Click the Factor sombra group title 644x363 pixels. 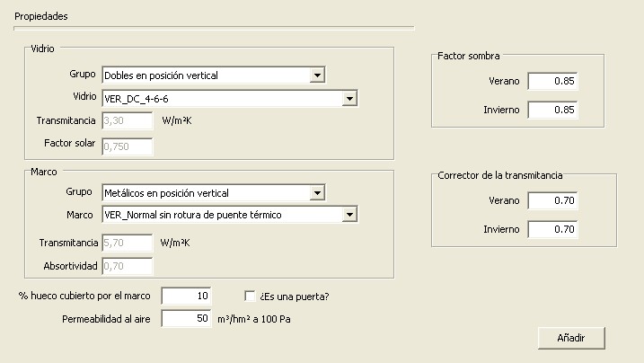pos(468,56)
